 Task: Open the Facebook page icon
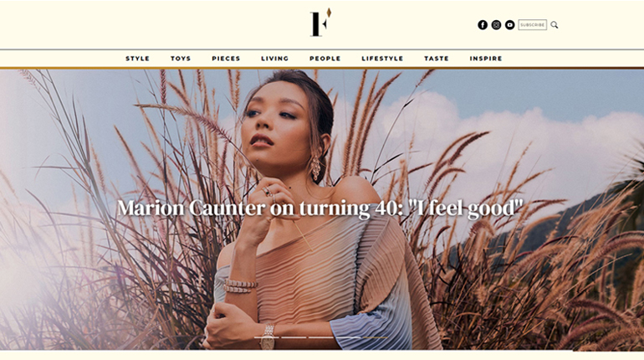click(x=483, y=25)
